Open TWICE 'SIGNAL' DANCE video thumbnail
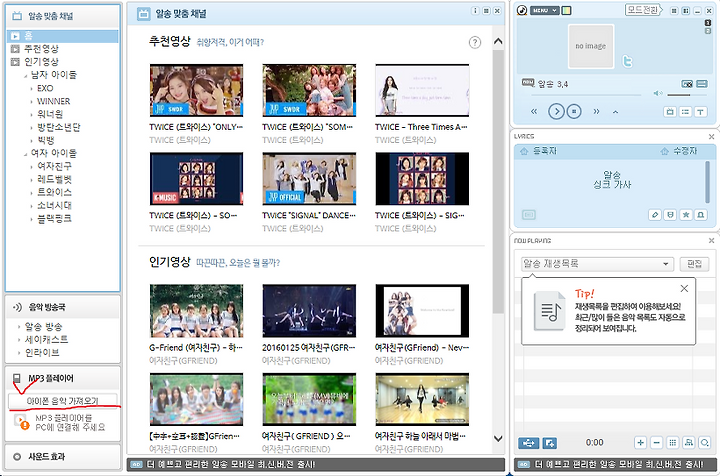Screen dimensions: 720x476 [x=309, y=179]
